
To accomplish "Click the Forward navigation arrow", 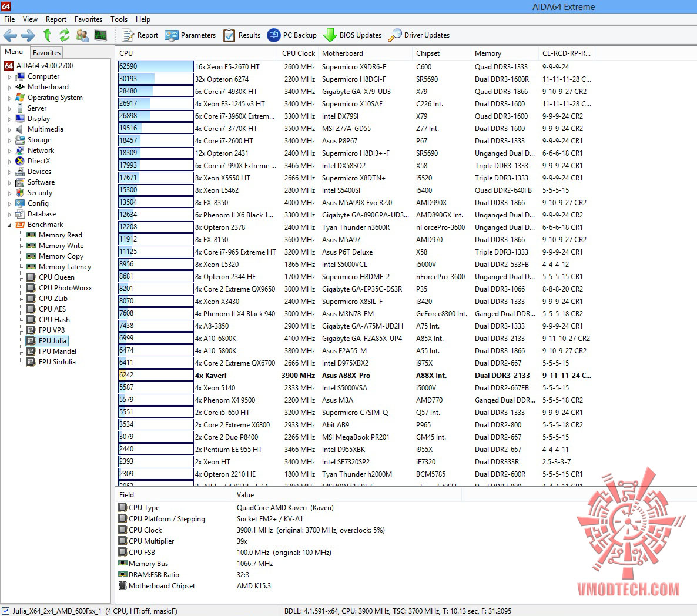I will coord(28,35).
